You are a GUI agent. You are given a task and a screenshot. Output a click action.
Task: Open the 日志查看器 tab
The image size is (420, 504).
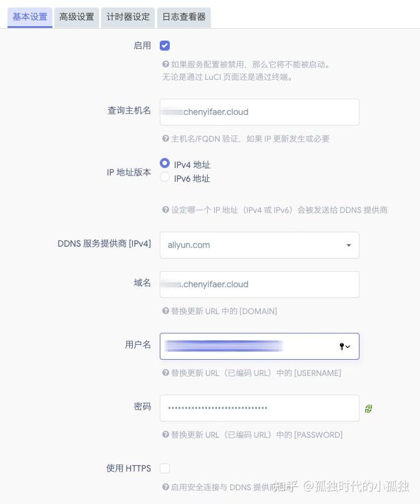point(183,17)
